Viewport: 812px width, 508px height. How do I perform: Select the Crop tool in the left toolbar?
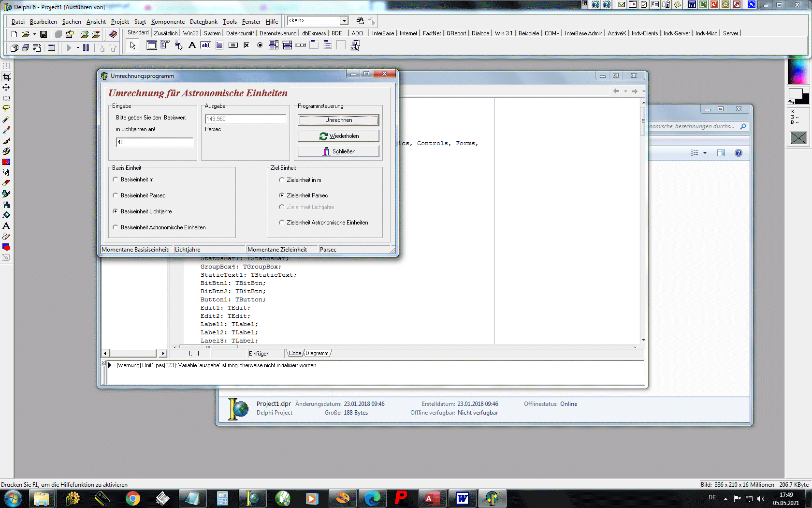click(x=6, y=77)
